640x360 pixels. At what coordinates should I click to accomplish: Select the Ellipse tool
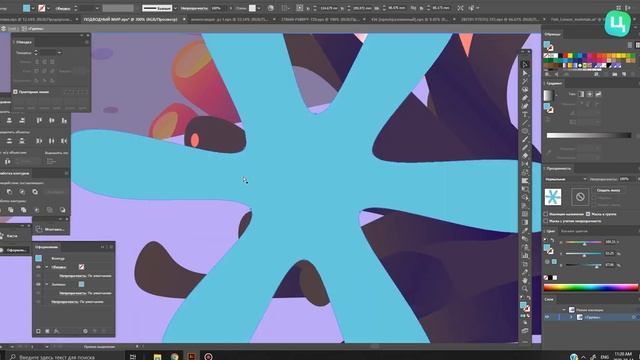525,131
